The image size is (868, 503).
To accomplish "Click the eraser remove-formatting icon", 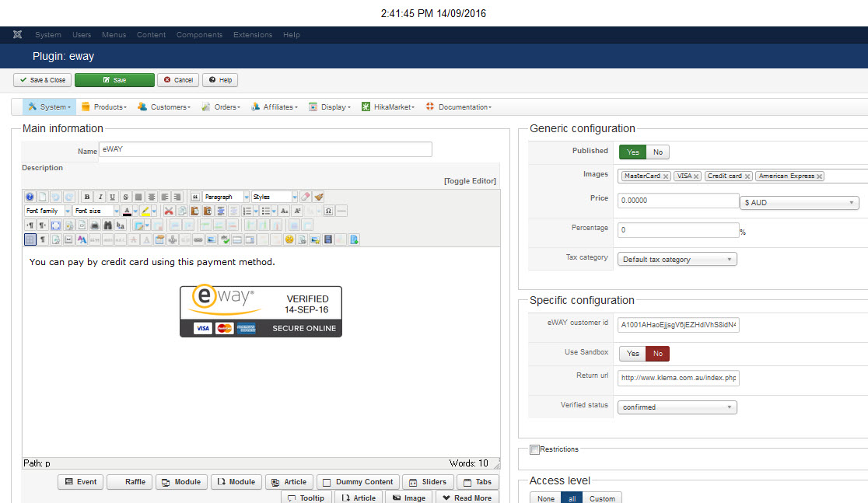I will coord(306,197).
